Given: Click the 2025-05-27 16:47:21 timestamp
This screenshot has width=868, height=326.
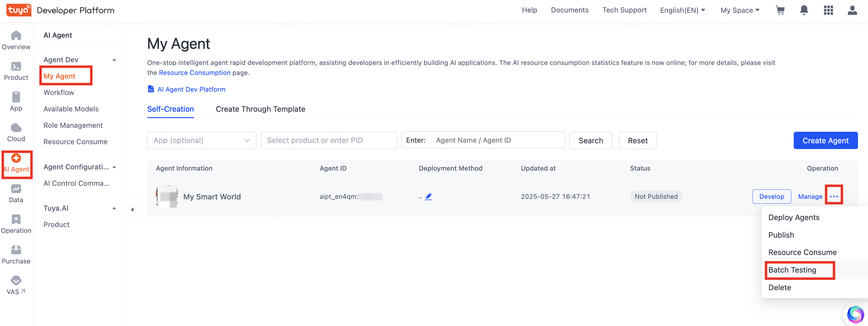Looking at the screenshot, I should (555, 197).
